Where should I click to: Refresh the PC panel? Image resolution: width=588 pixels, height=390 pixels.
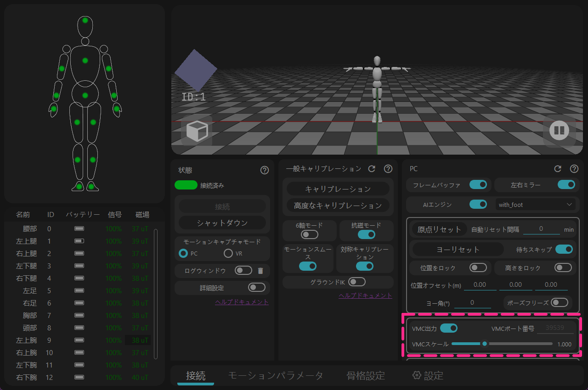558,169
